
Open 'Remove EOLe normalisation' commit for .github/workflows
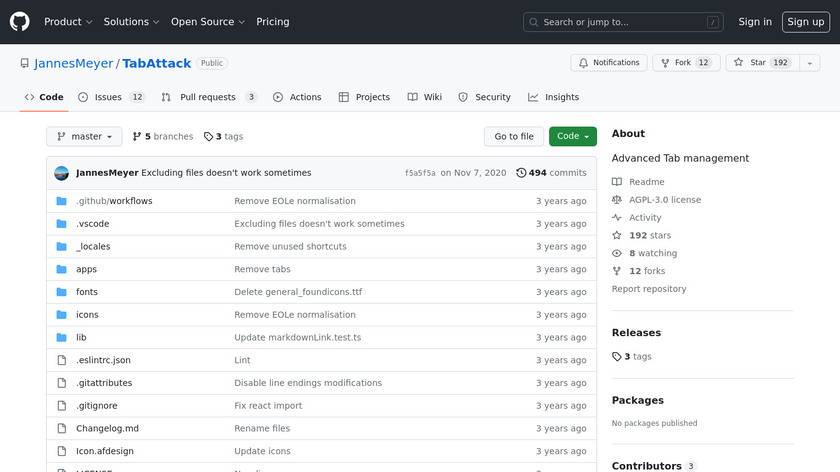(x=295, y=201)
